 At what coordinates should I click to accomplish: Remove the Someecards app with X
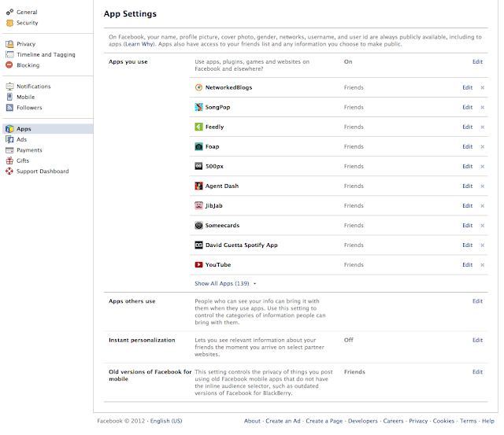point(483,225)
